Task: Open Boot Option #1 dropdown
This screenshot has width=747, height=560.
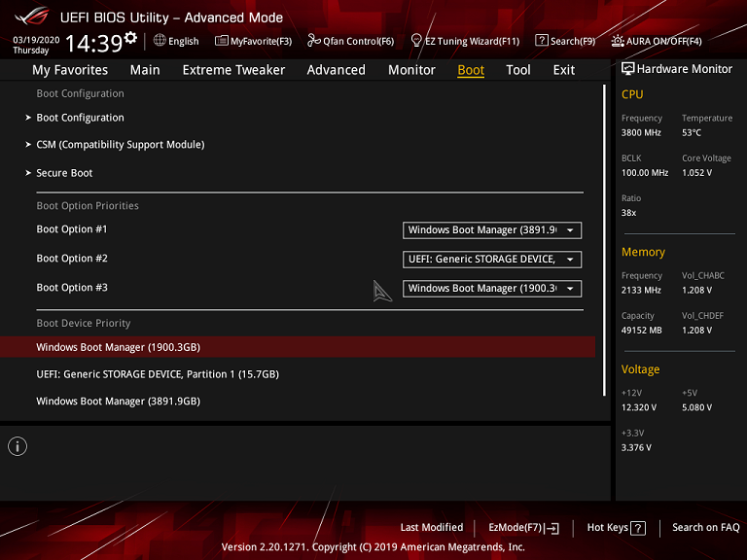Action: point(492,230)
